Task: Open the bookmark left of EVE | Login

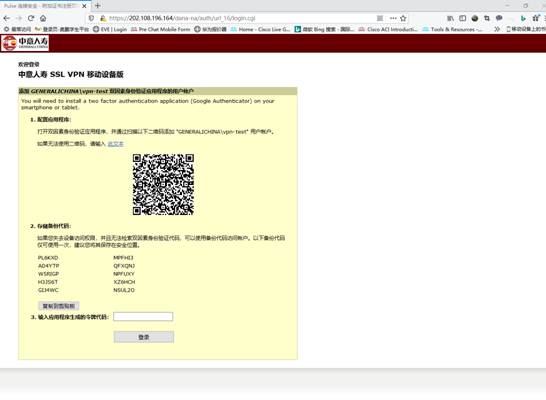Action: pos(62,29)
